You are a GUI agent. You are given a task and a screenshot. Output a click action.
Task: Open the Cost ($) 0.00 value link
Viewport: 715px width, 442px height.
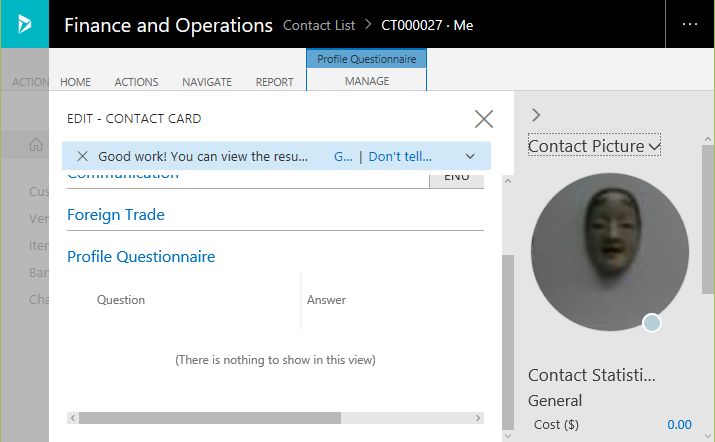[679, 425]
